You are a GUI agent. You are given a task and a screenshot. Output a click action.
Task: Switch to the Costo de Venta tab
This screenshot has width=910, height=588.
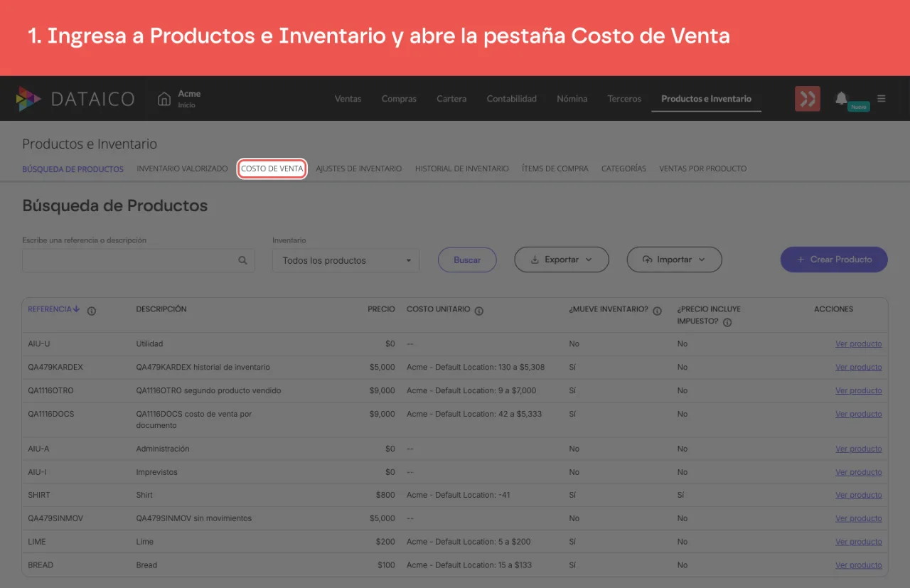pos(272,169)
